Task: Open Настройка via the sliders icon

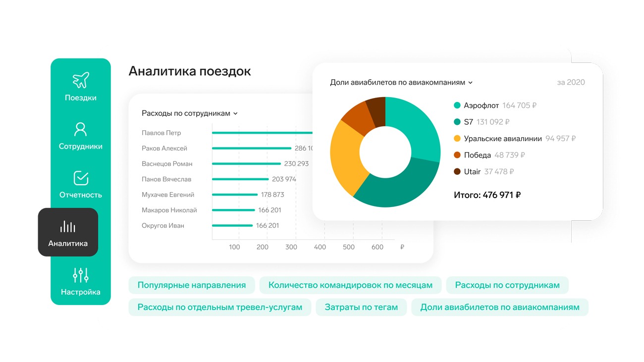Action: (x=80, y=275)
